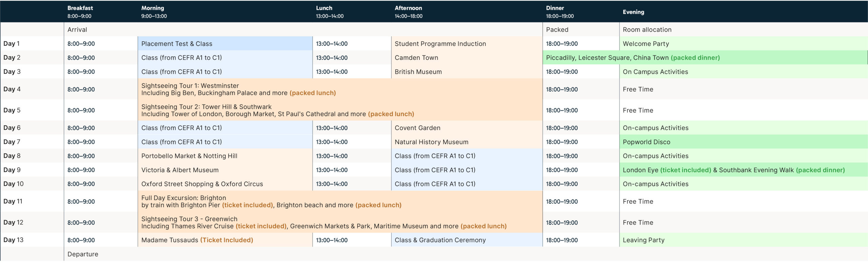Click the British Museum afternoon cell
Screen dimensions: 868x265
(418, 72)
